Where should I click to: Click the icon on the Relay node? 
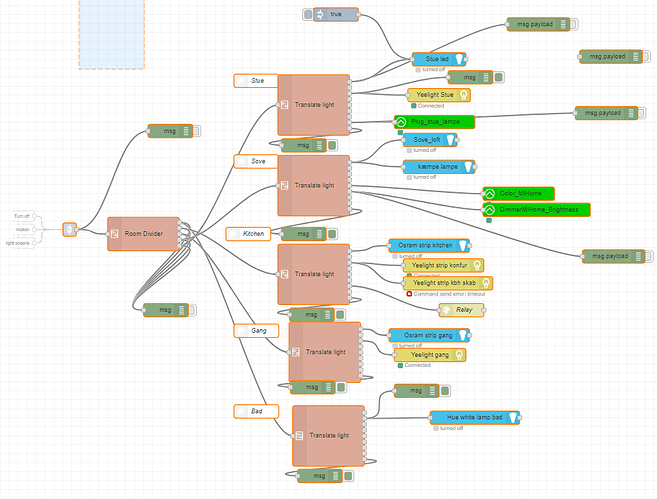point(446,310)
